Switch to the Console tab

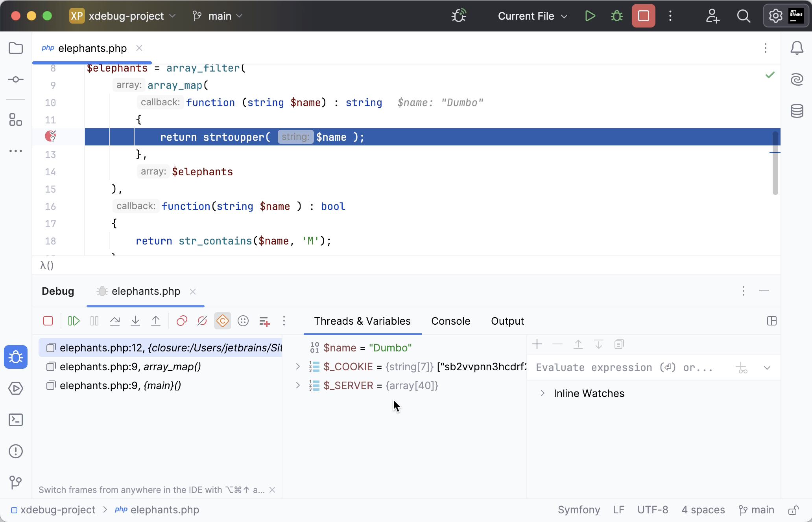[x=450, y=321]
